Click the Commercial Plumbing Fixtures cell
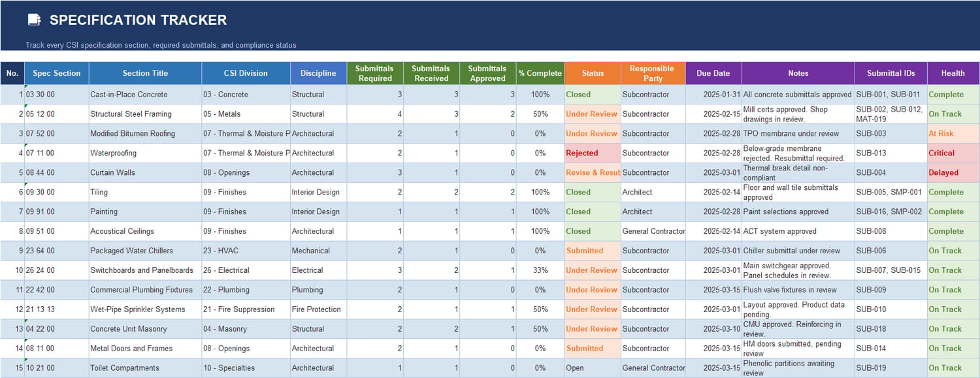The height and width of the screenshot is (378, 980). coord(145,290)
